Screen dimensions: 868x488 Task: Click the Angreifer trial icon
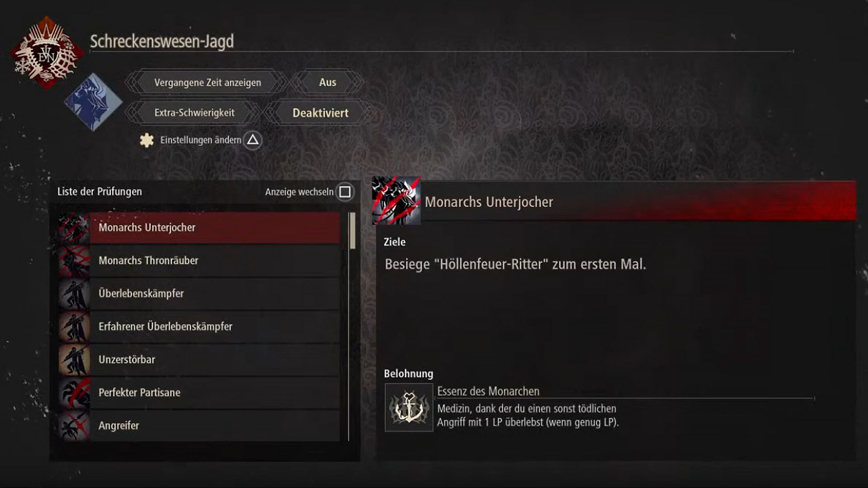pyautogui.click(x=74, y=426)
